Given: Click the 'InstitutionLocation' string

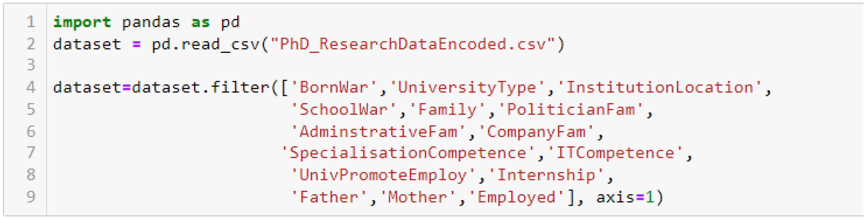Looking at the screenshot, I should click(659, 88).
